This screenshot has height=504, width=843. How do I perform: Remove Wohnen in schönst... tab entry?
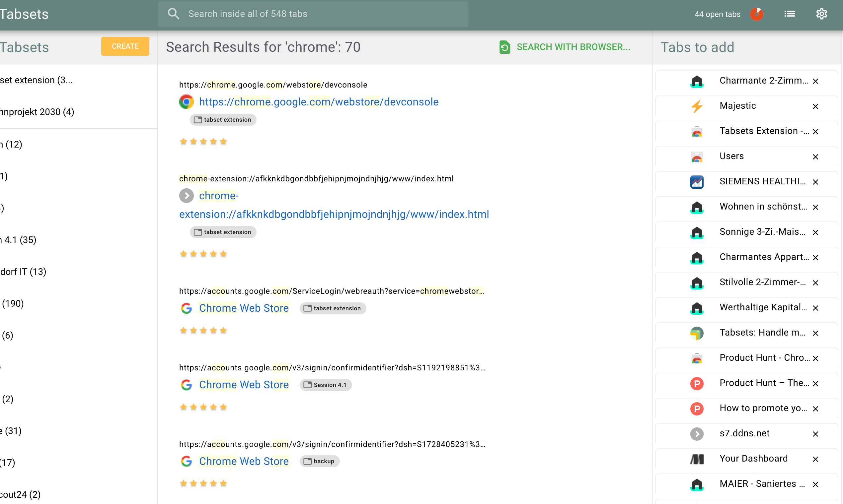click(x=815, y=207)
